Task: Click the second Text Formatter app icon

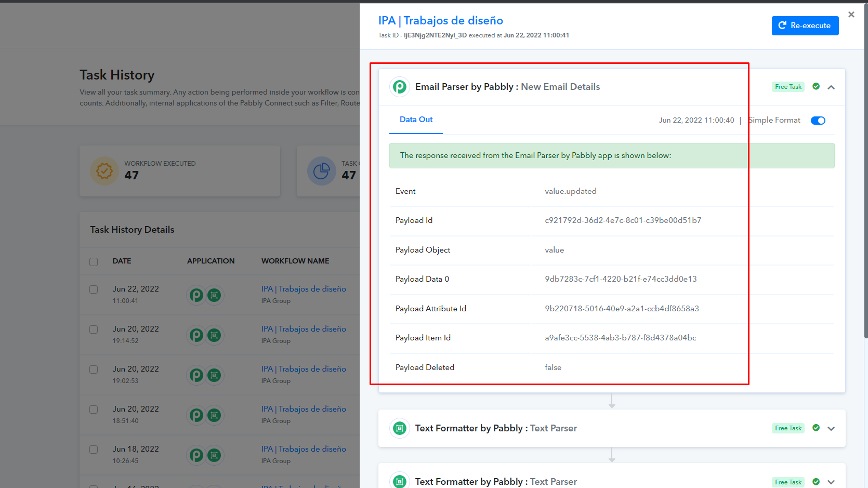Action: [x=400, y=481]
